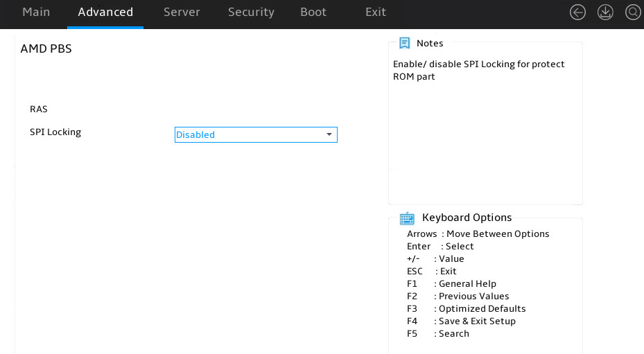Go to the Security tab
The height and width of the screenshot is (354, 644).
click(251, 12)
